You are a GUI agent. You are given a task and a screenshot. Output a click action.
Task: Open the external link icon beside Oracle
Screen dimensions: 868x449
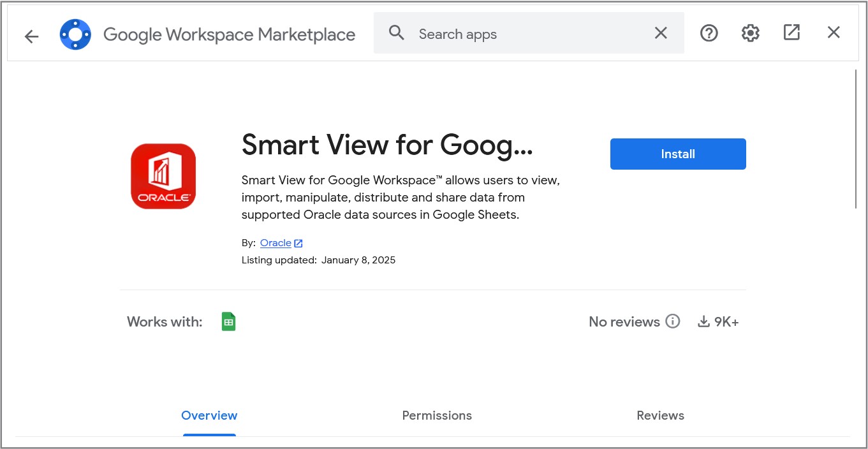coord(298,242)
